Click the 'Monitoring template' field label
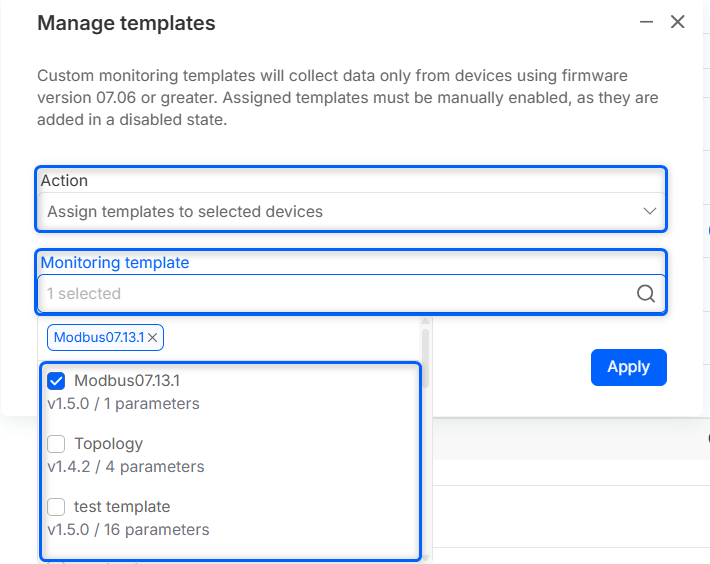 click(x=115, y=263)
